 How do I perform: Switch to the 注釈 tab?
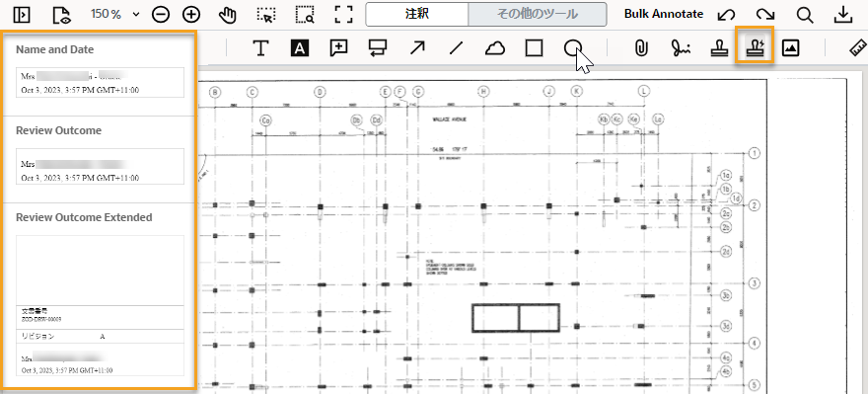(x=417, y=15)
